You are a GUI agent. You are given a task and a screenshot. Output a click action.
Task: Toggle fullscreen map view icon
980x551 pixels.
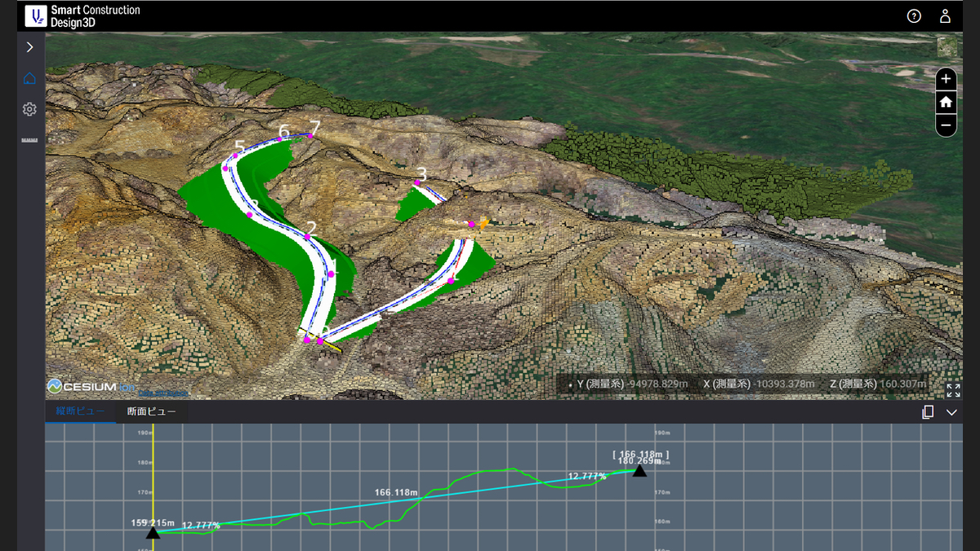click(x=953, y=390)
